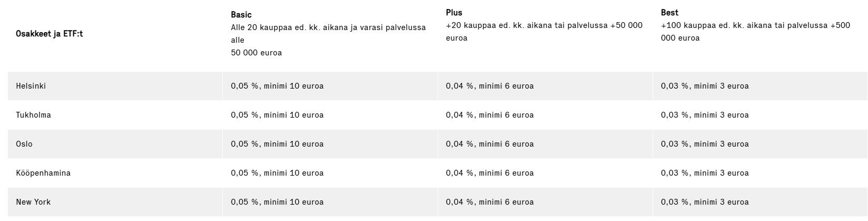The width and height of the screenshot is (868, 221).
Task: Select the Kööpenhamina row label
Action: [x=43, y=173]
